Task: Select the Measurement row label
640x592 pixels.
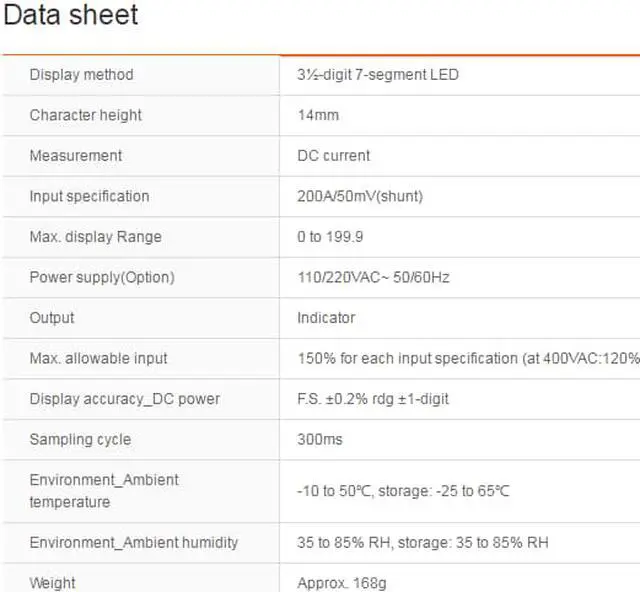Action: 76,156
